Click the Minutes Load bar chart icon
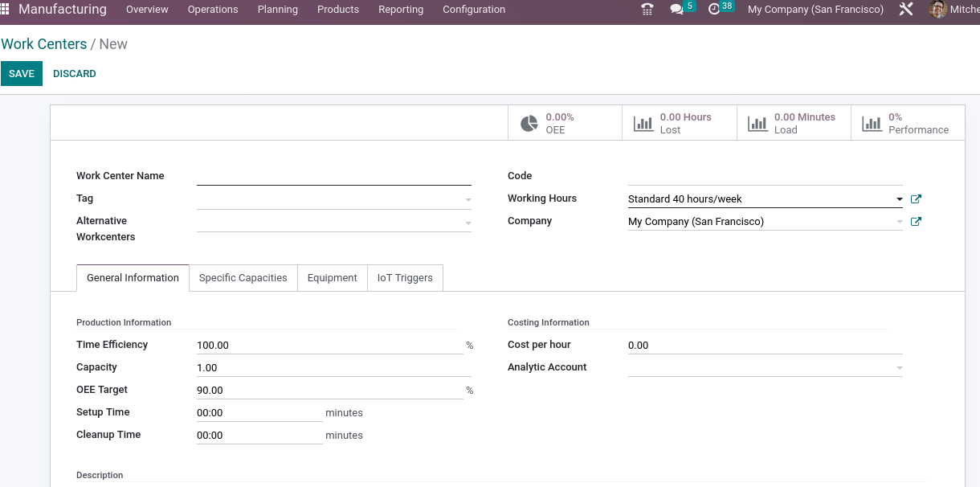Screen dimensions: 980x487 [757, 124]
